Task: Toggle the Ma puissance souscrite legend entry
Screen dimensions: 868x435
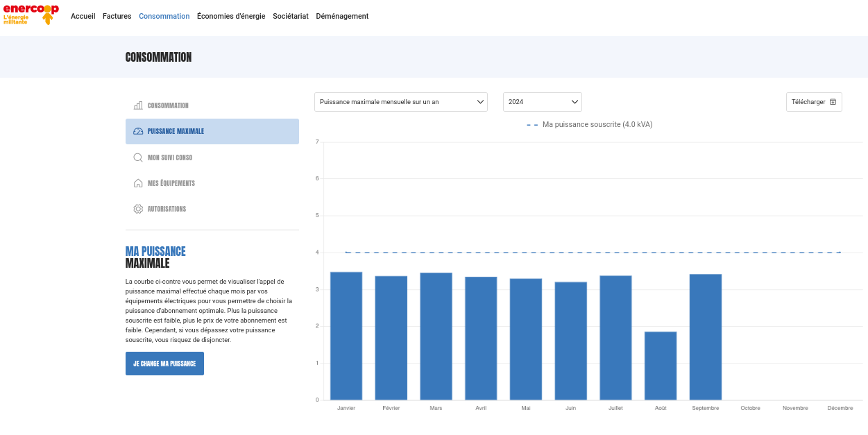Action: (x=590, y=125)
